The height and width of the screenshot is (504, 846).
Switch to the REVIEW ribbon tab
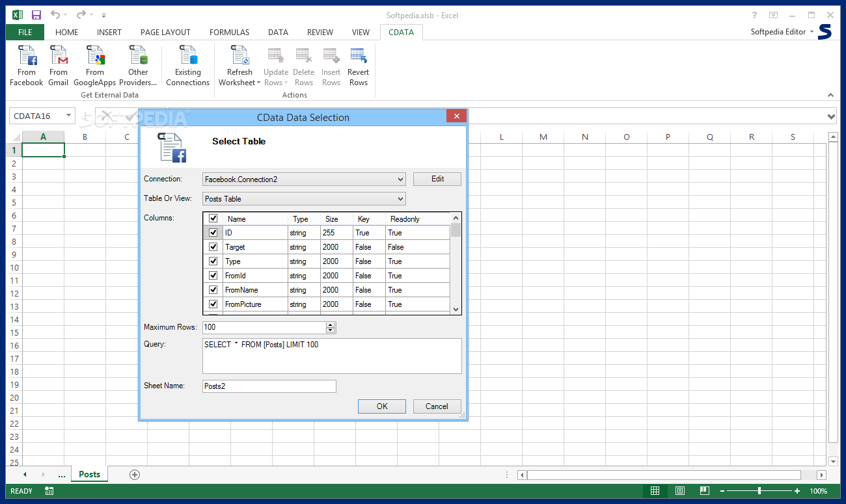click(320, 32)
